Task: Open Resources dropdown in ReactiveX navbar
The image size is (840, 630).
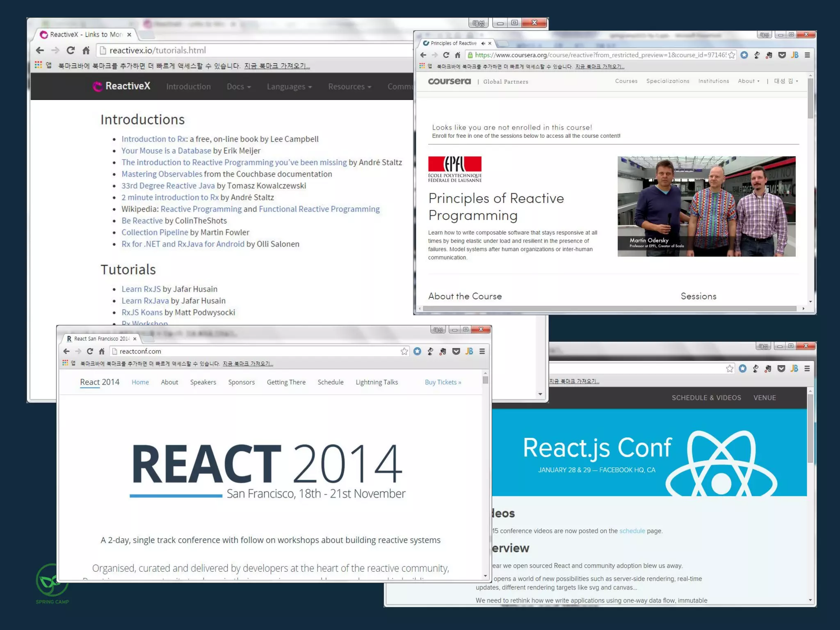Action: [x=349, y=87]
